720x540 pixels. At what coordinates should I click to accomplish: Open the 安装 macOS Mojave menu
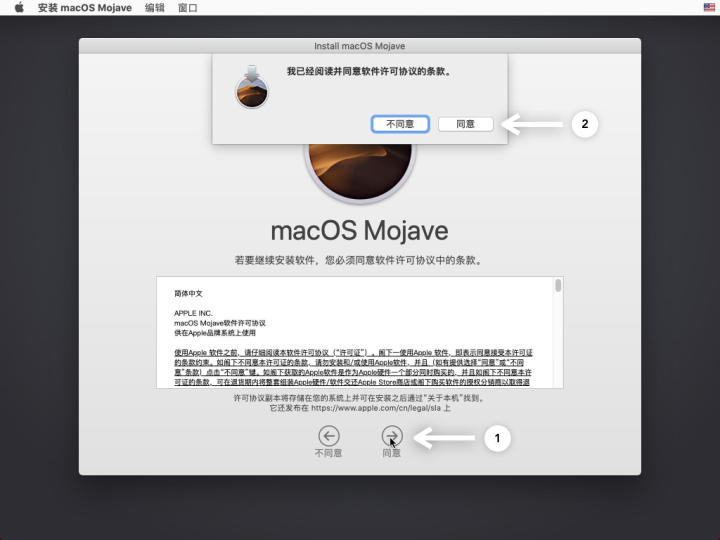point(84,8)
